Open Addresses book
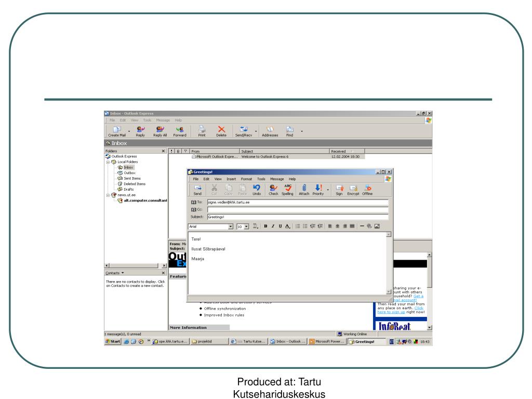The image size is (532, 399). (x=270, y=131)
